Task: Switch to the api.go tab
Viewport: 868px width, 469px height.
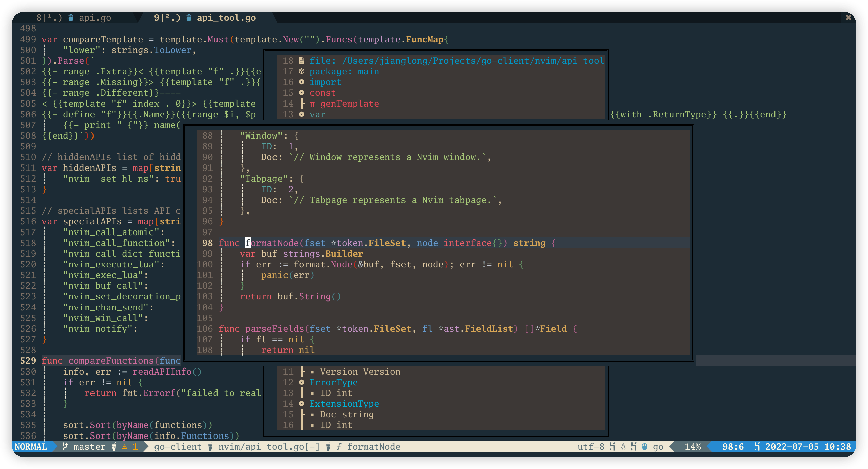Action: point(74,18)
